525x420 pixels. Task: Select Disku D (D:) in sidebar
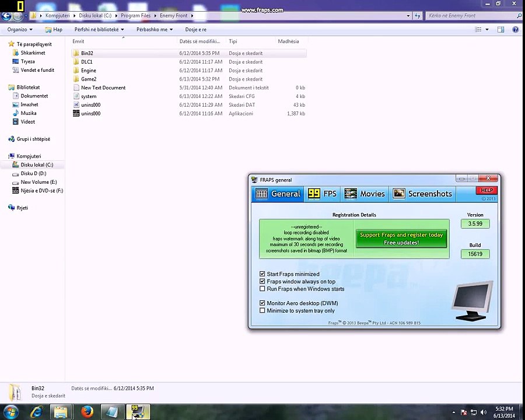[x=33, y=173]
